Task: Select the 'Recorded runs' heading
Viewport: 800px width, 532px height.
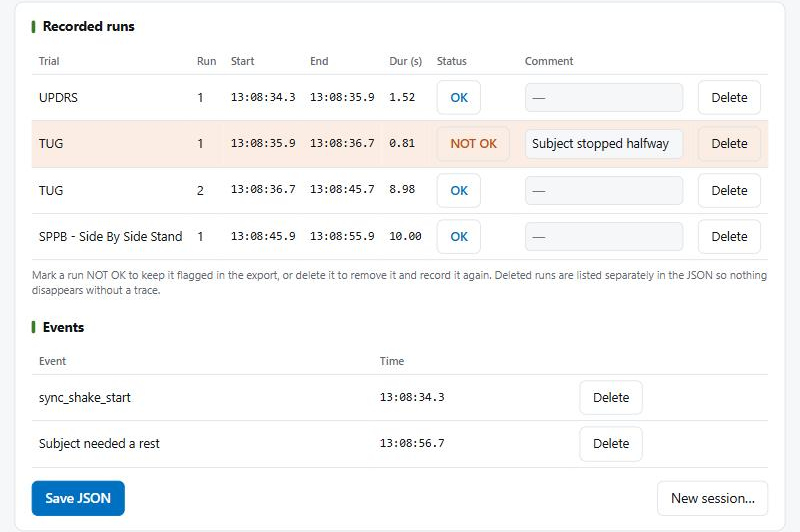Action: [x=88, y=27]
